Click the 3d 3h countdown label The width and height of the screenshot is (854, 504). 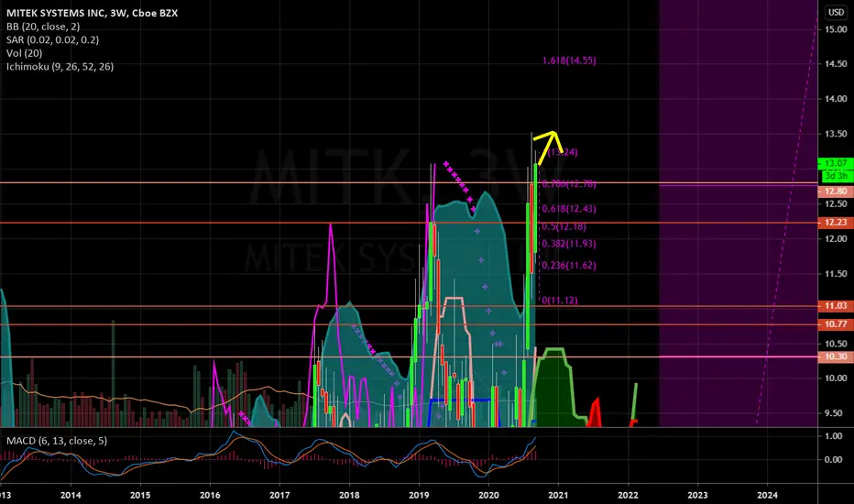836,175
